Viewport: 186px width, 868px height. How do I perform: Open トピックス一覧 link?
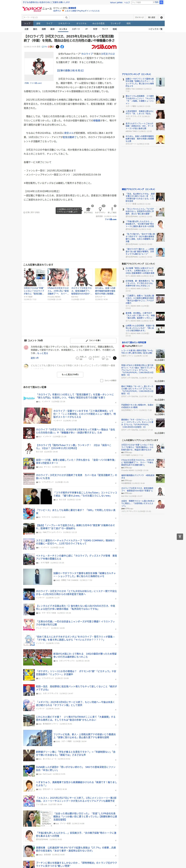155,29
